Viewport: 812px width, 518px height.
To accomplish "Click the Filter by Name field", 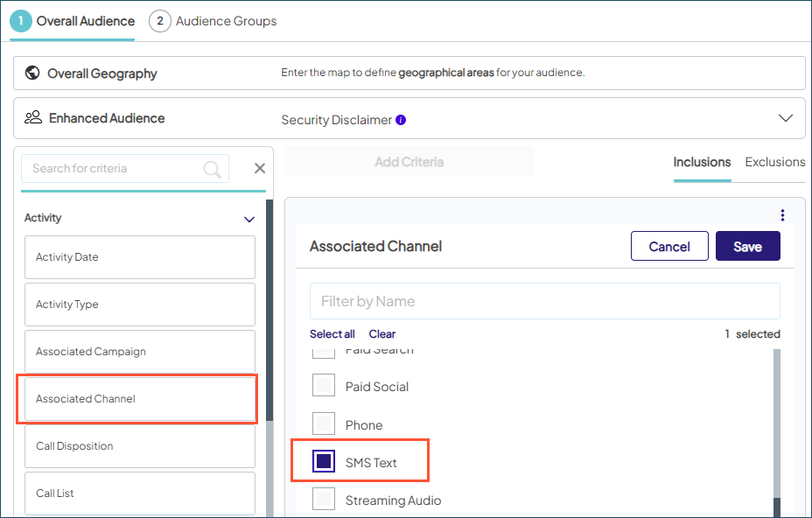I will pos(544,301).
